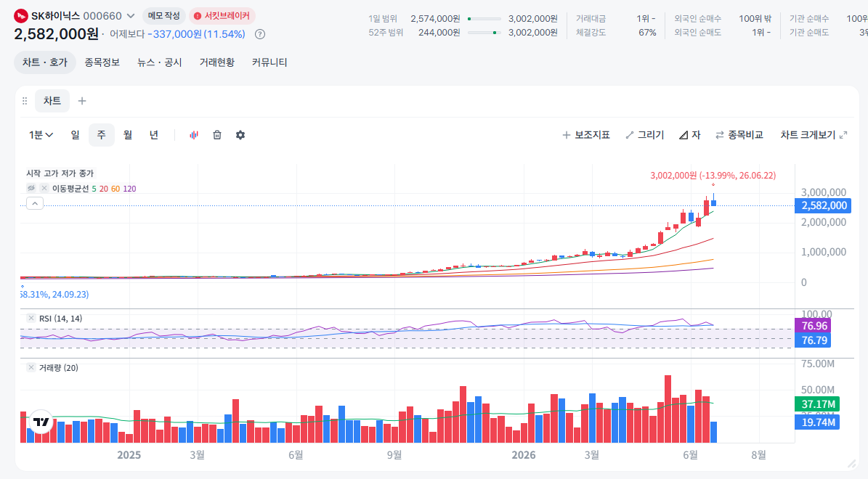Change chart type with candlestick icon

(x=194, y=135)
